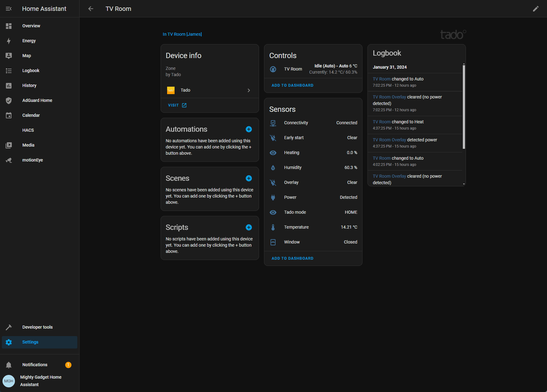This screenshot has height=392, width=547.
Task: Open the 'In TV Room [James]' area link
Action: tap(182, 34)
